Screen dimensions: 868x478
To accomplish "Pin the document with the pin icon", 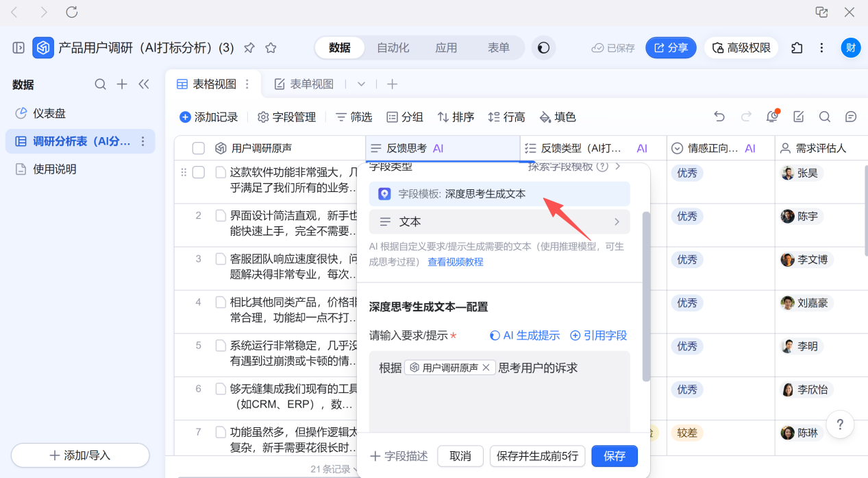I will 249,48.
